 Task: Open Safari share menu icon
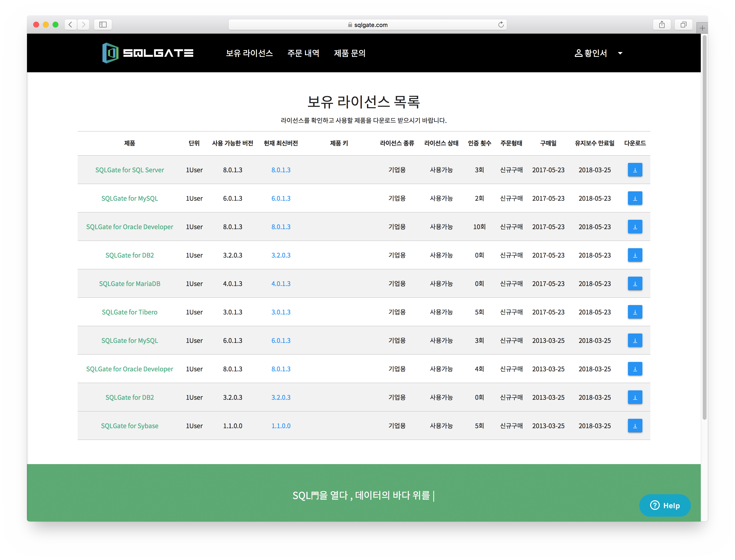[662, 25]
